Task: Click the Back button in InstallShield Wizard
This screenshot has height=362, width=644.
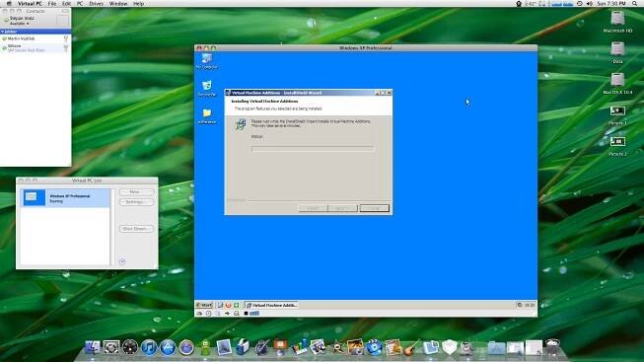Action: click(313, 208)
